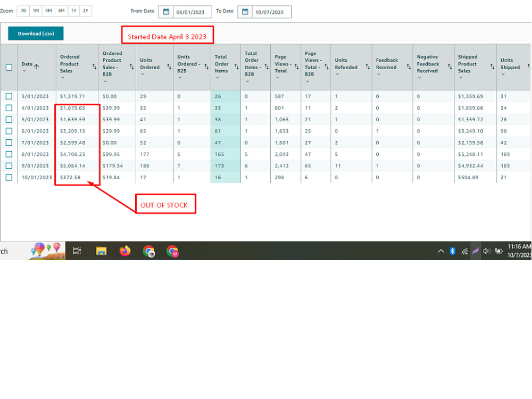Screen dimensions: 532x399
Task: Expand the Units Refunded column chevron
Action: click(x=337, y=74)
